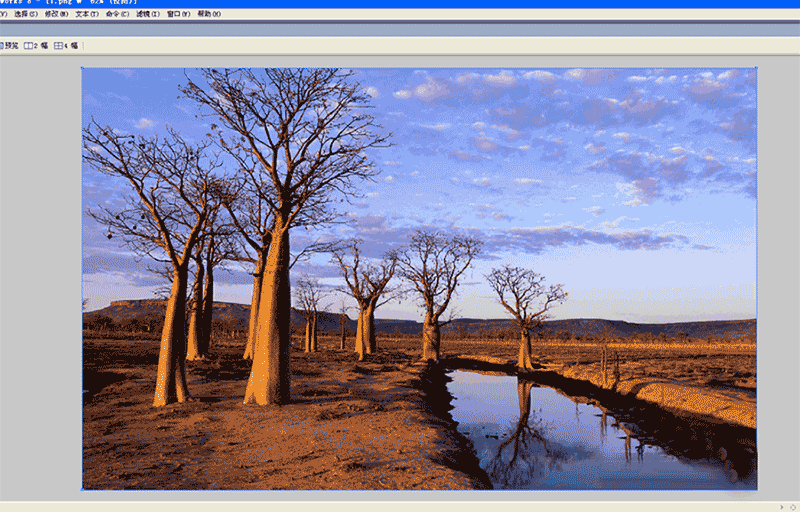Open the 命令 (Commands) menu

[x=117, y=14]
